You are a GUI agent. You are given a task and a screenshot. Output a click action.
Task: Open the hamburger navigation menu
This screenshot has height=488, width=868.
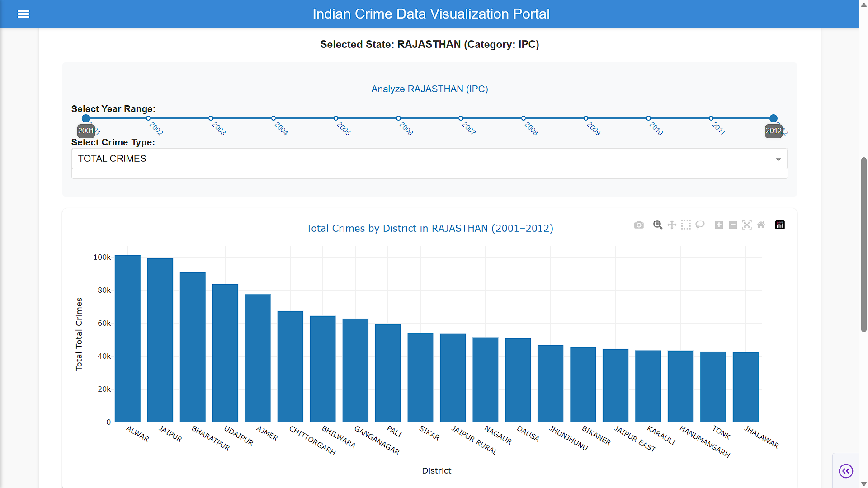[24, 14]
